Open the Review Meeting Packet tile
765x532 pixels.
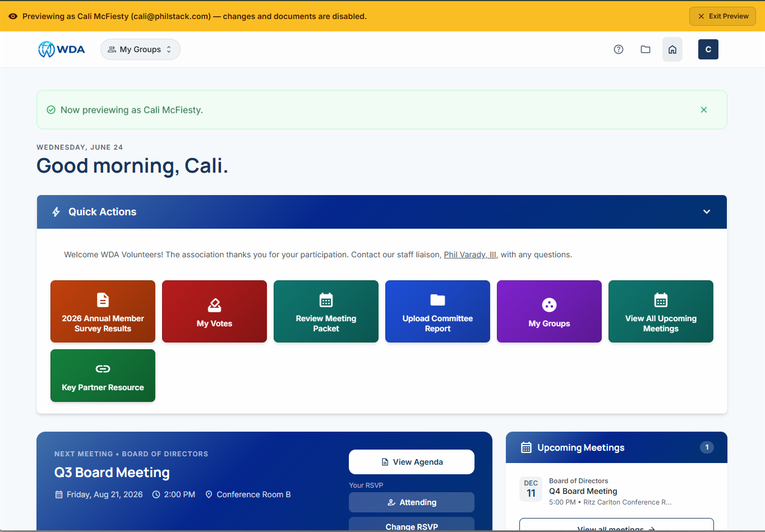coord(326,311)
